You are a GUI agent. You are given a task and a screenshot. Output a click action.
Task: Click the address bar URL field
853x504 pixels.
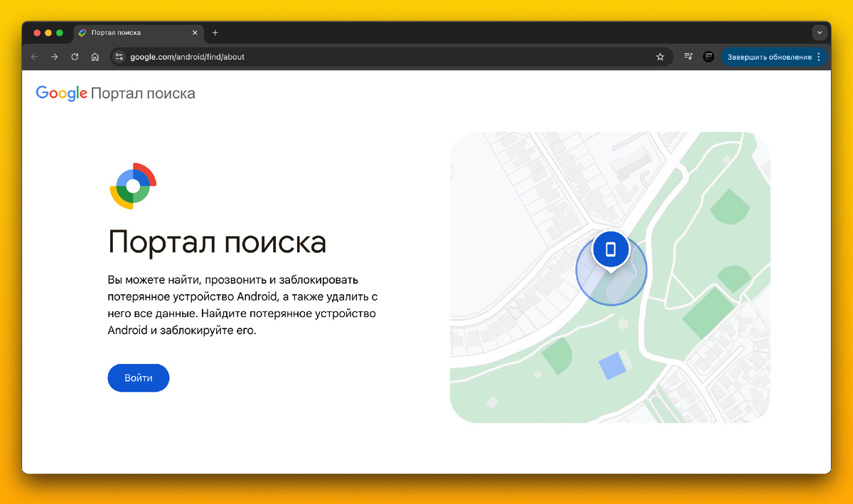pyautogui.click(x=391, y=57)
